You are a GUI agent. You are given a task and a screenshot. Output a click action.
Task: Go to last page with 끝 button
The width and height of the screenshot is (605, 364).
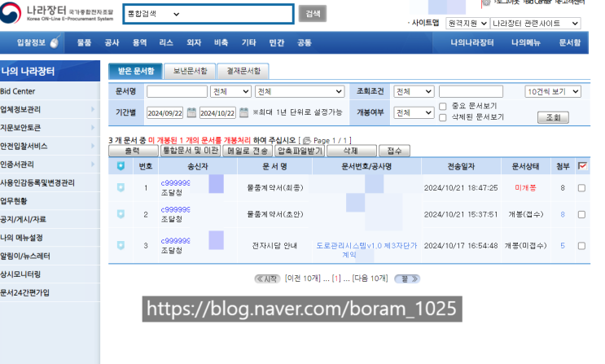pyautogui.click(x=407, y=278)
